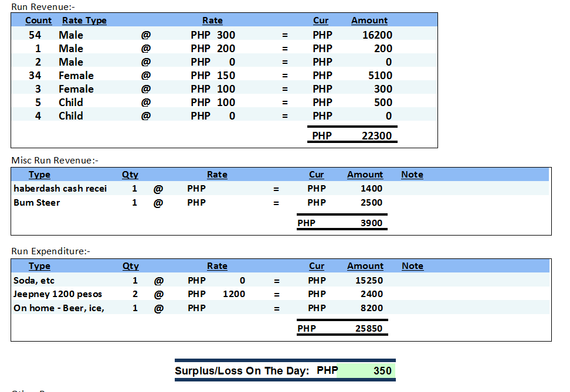Click the Rate Type column header

[84, 21]
